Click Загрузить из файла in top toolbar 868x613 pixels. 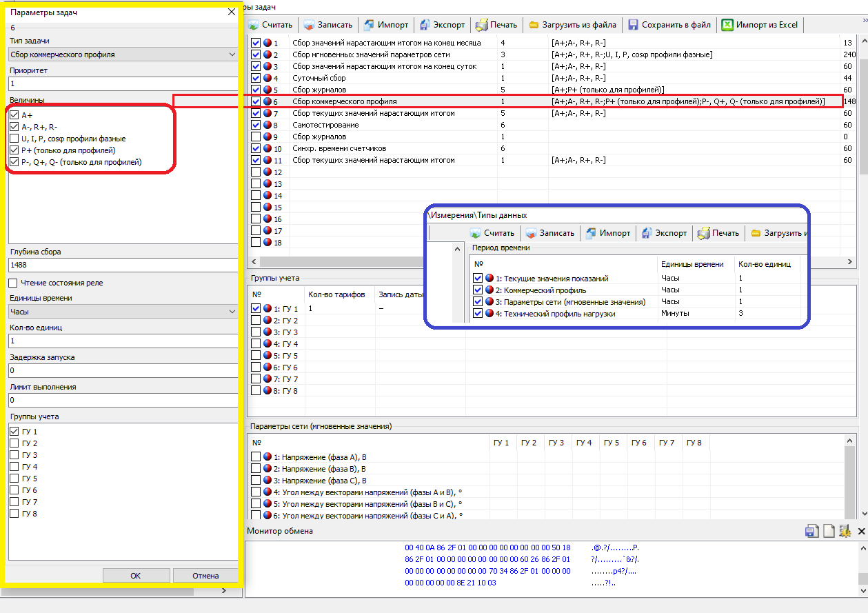coord(572,25)
